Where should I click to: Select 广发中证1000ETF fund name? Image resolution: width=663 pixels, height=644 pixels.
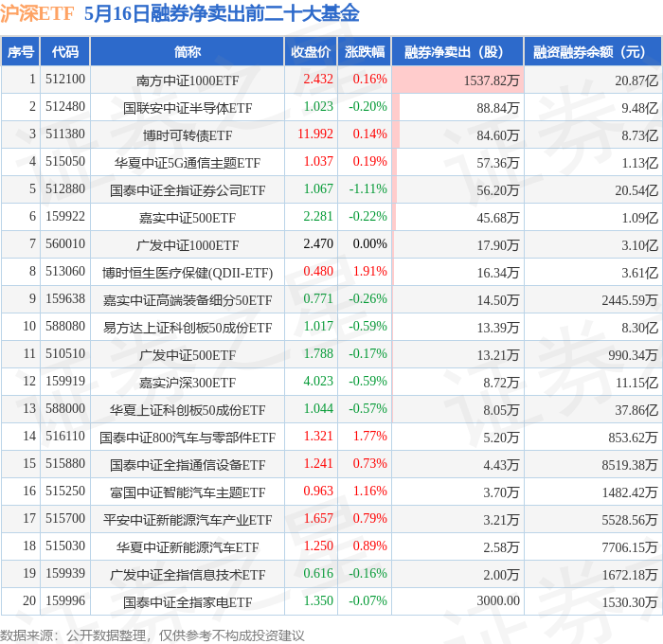click(x=188, y=245)
